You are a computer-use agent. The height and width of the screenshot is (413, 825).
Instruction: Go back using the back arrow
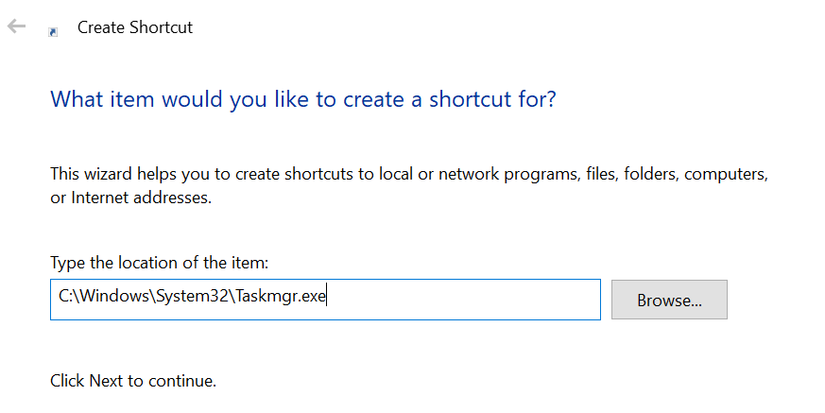[x=16, y=27]
